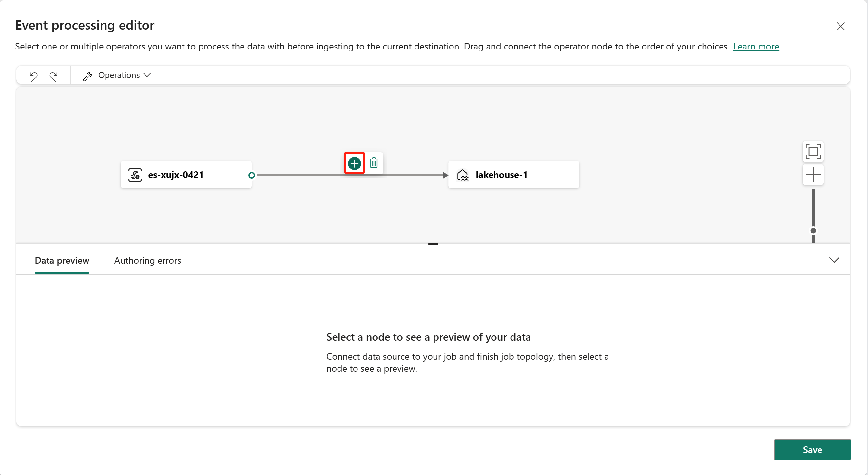Screen dimensions: 868x475
Task: Select the Authoring errors tab
Action: 147,260
